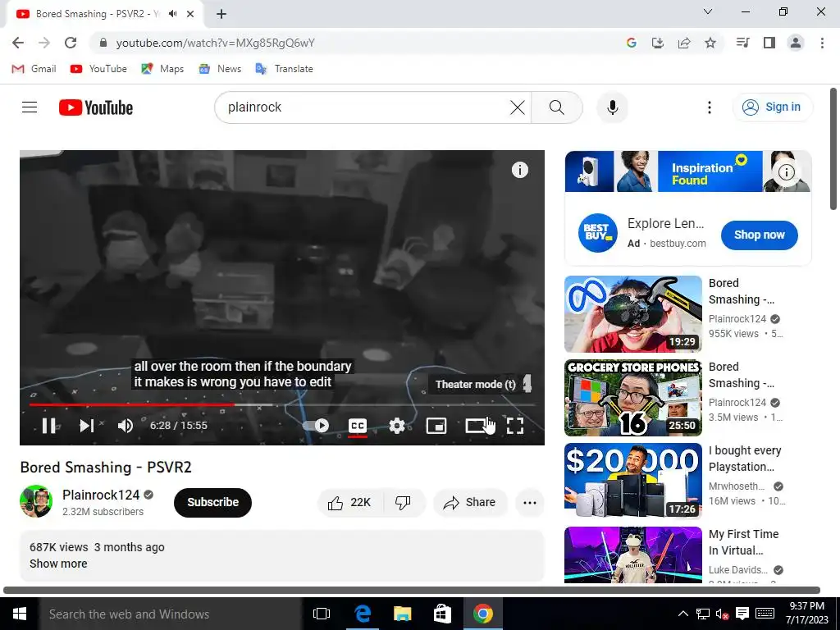840x630 pixels.
Task: Switch to theater mode
Action: (x=475, y=426)
